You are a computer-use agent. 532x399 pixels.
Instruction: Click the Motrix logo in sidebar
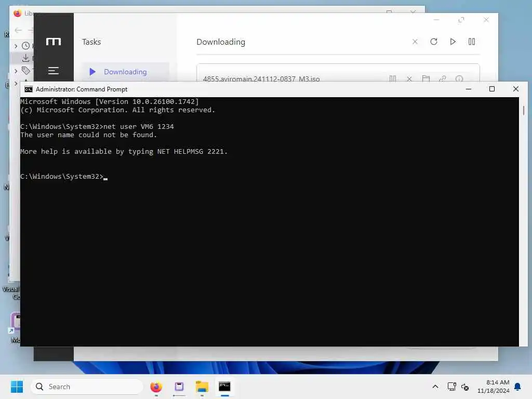click(54, 42)
